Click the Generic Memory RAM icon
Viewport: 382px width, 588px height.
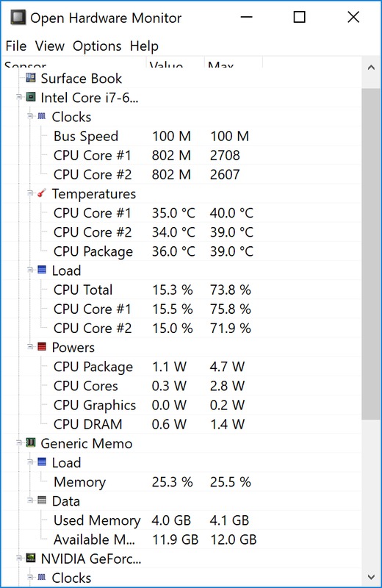[x=31, y=443]
